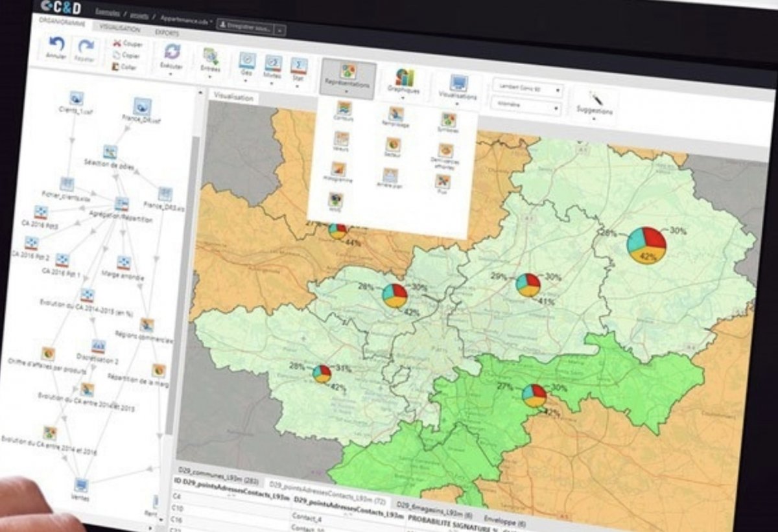The width and height of the screenshot is (778, 532).
Task: Run the workflow with the Exécuter icon
Action: (172, 53)
